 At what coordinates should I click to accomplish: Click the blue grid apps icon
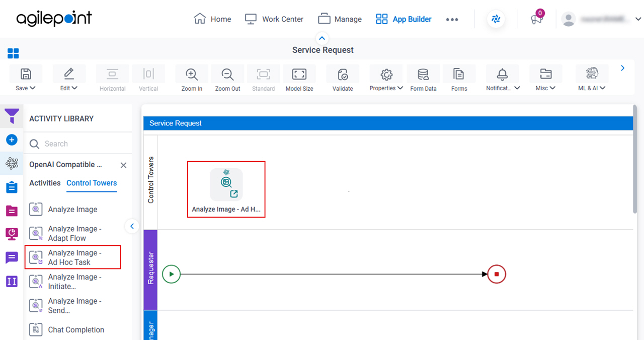13,53
